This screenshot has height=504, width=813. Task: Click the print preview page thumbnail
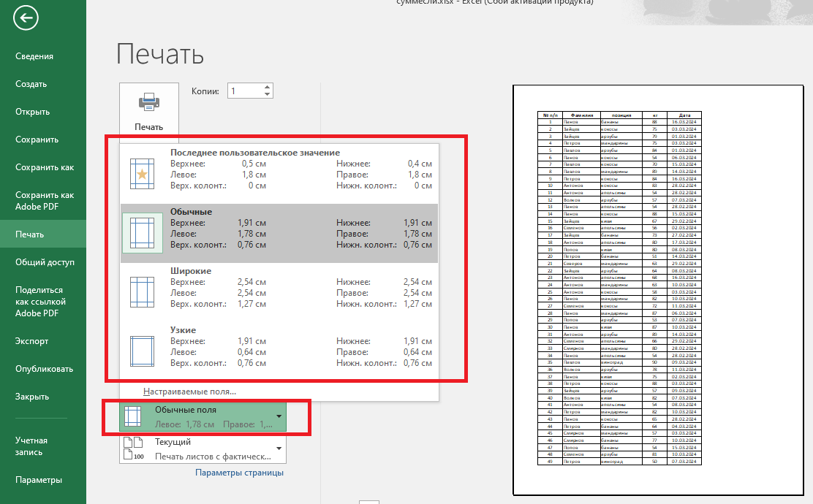[x=658, y=290]
